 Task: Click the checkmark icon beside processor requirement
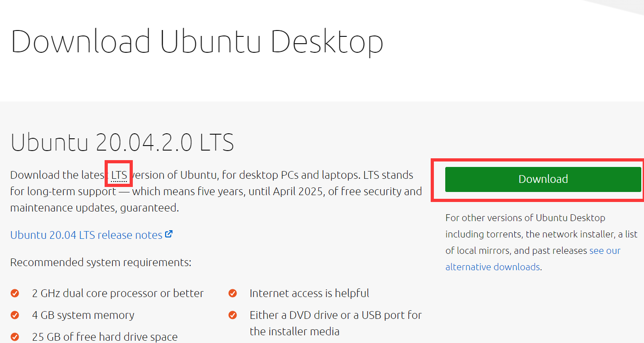pos(15,293)
